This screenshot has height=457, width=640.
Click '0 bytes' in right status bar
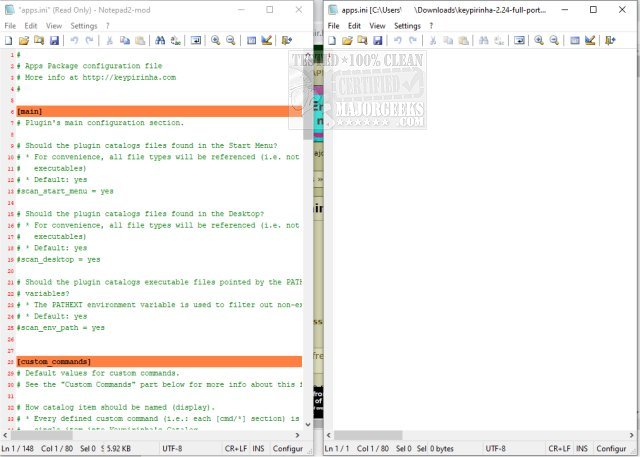point(442,448)
